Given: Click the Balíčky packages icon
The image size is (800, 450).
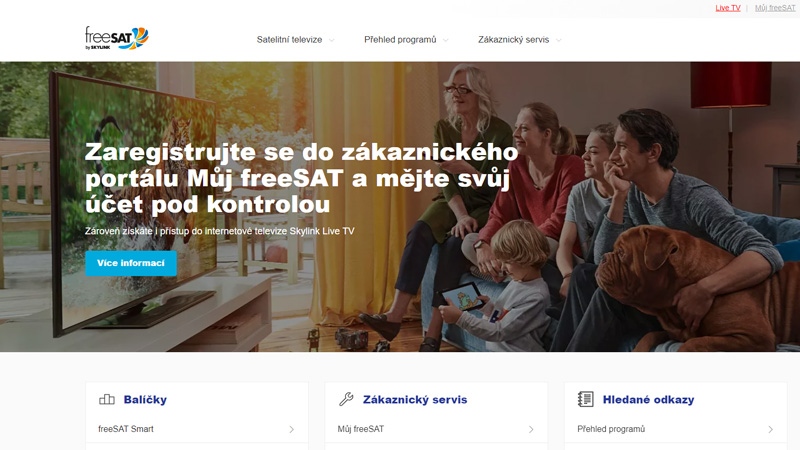Looking at the screenshot, I should (x=107, y=399).
